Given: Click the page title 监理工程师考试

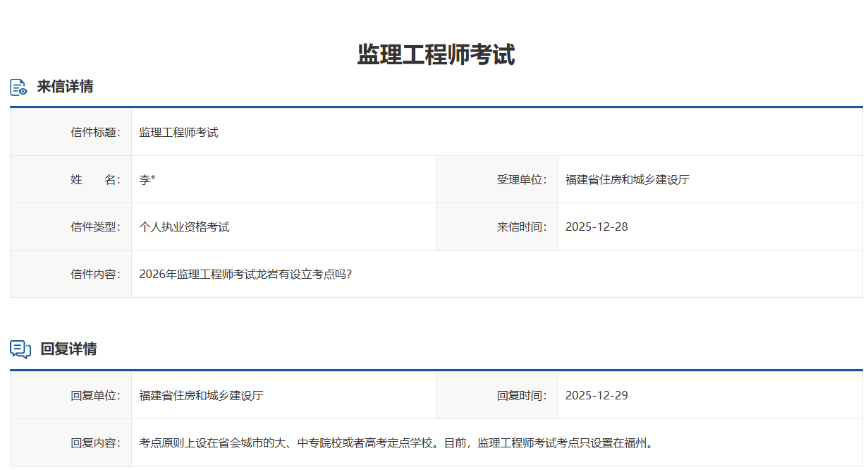Looking at the screenshot, I should tap(436, 54).
